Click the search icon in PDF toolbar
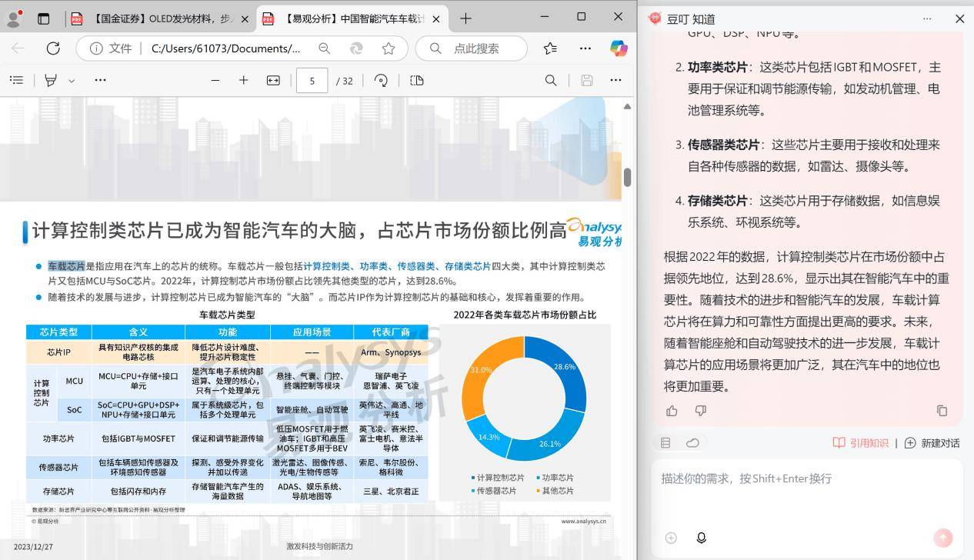Screen dimensions: 974x560 coord(551,80)
